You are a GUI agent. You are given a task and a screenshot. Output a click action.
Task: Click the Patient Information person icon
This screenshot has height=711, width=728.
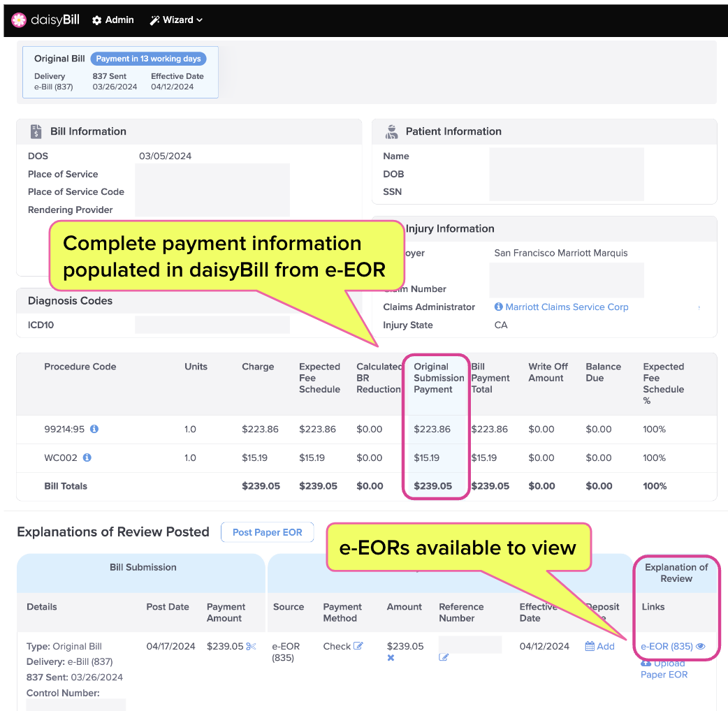(x=391, y=132)
